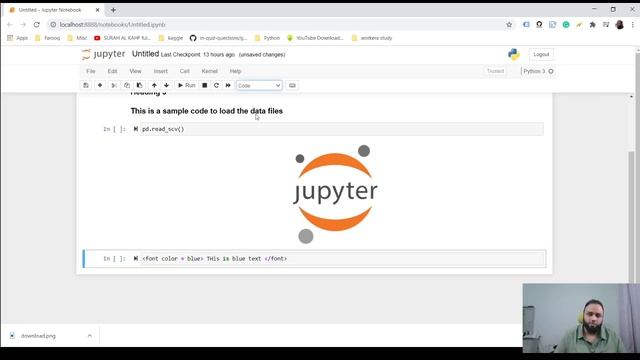
Task: Open the Python bookmarks folder
Action: click(x=267, y=38)
